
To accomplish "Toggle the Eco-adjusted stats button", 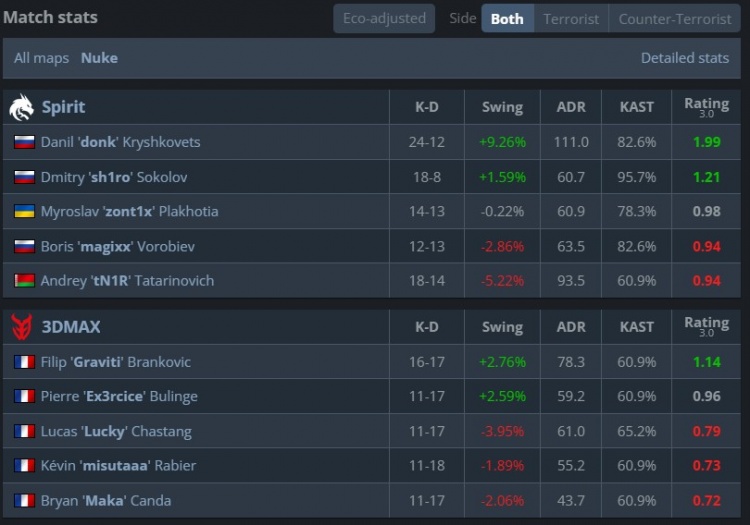I will (384, 18).
